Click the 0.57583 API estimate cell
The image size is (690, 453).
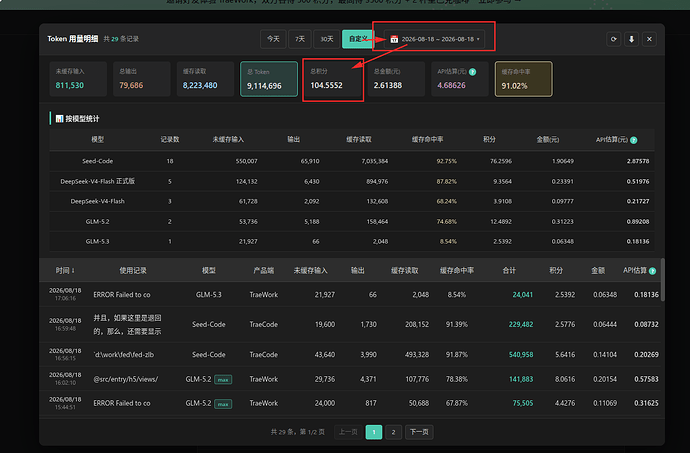[x=646, y=379]
